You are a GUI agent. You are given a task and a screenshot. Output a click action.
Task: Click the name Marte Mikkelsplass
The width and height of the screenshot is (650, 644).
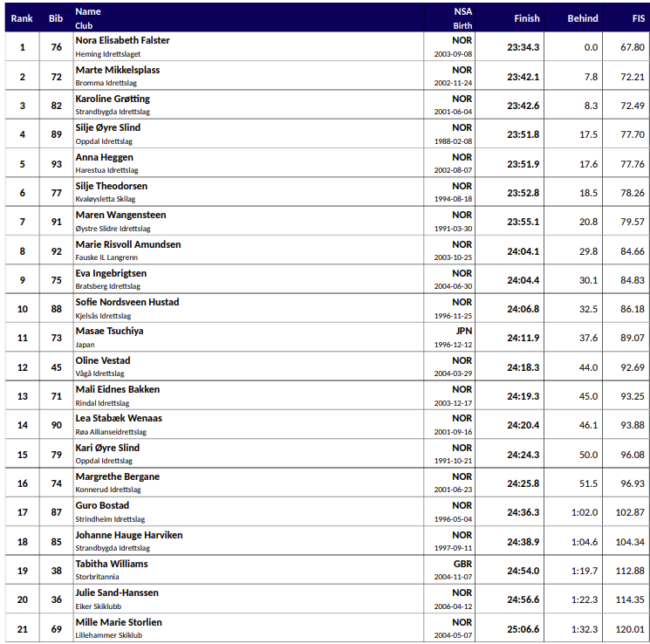118,70
